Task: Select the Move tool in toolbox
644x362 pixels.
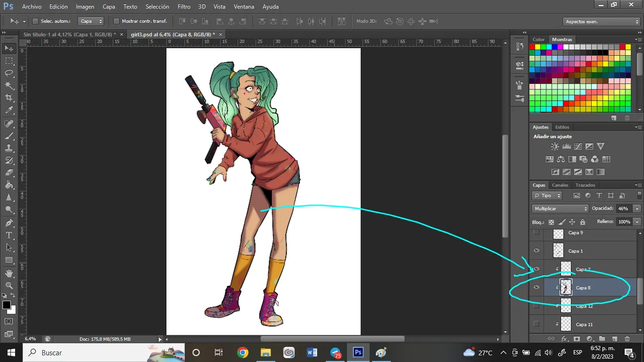Action: [x=9, y=49]
